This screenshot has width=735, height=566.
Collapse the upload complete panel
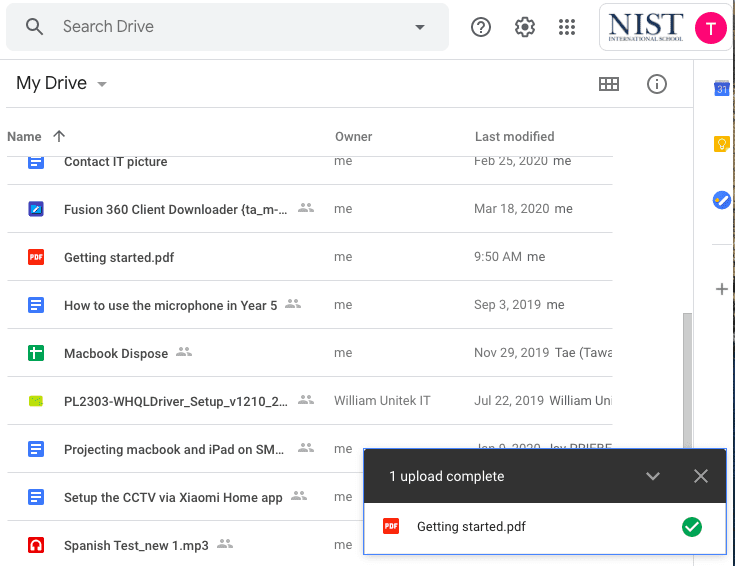tap(653, 476)
